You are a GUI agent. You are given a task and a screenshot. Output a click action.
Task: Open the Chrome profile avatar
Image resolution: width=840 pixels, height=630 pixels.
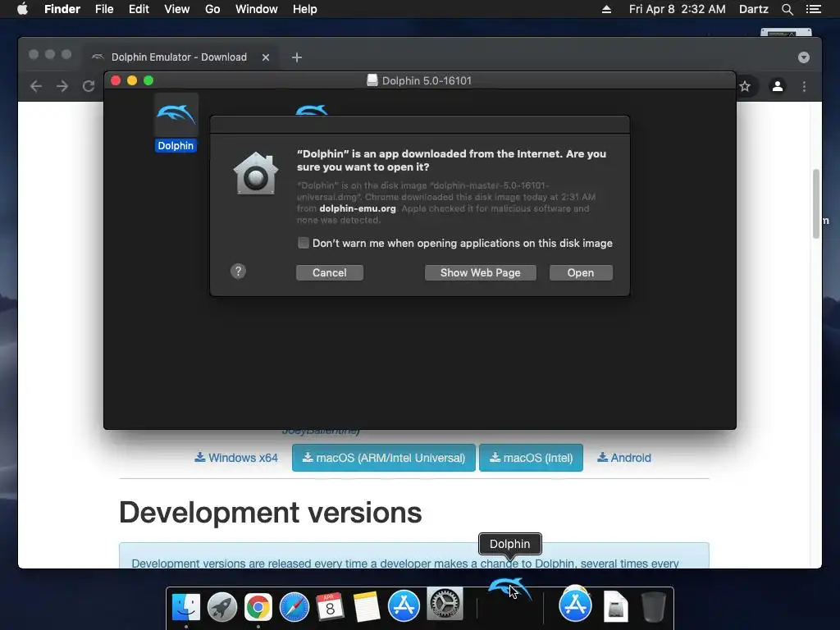(778, 86)
